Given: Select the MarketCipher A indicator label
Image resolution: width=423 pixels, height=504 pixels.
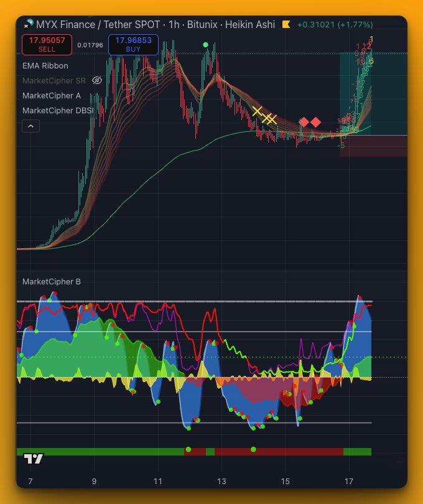Looking at the screenshot, I should [52, 95].
